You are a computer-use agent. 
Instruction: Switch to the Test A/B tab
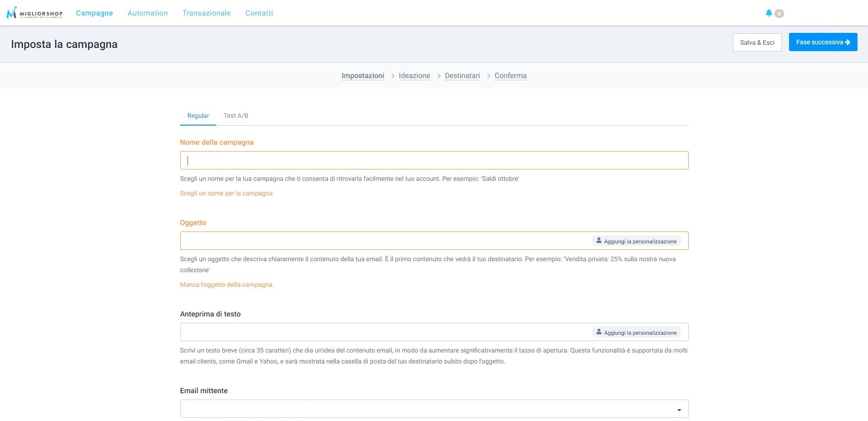235,116
